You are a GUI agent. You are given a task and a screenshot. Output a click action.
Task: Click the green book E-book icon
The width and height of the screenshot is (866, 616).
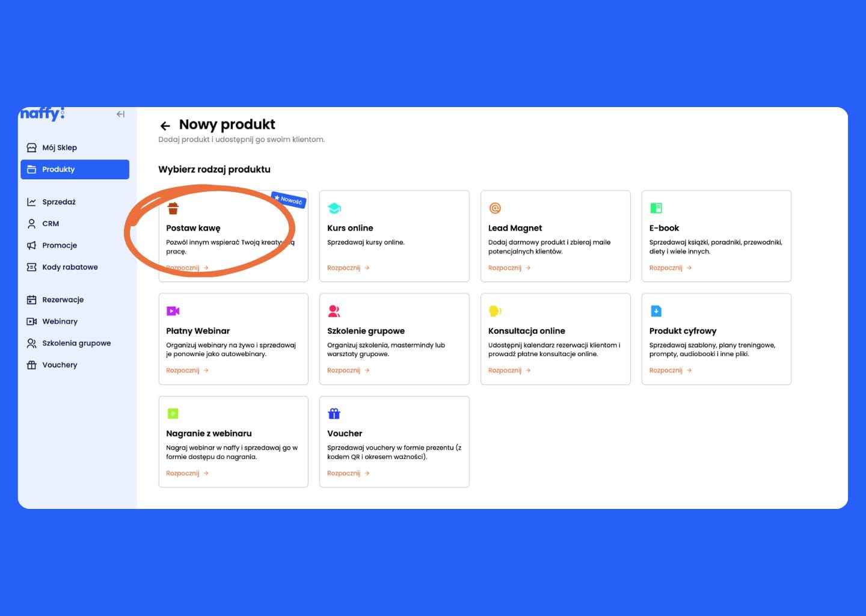coord(656,208)
